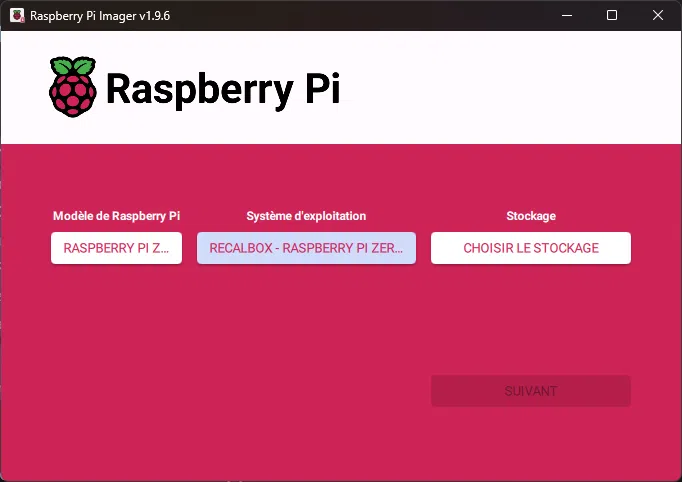Click the empty red area above the Stockage label
Image resolution: width=682 pixels, height=482 pixels.
(x=530, y=175)
